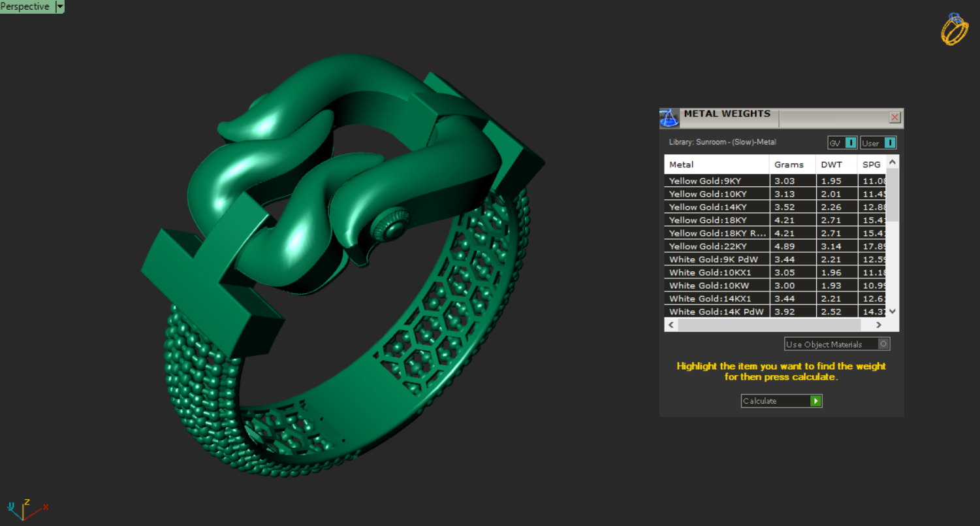The width and height of the screenshot is (980, 526).
Task: Enable Use Object Materials option
Action: coord(883,344)
